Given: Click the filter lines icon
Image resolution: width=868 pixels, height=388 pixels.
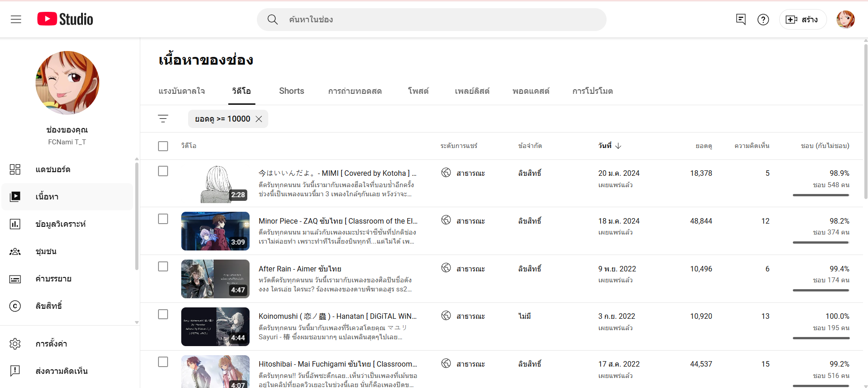Looking at the screenshot, I should point(163,119).
